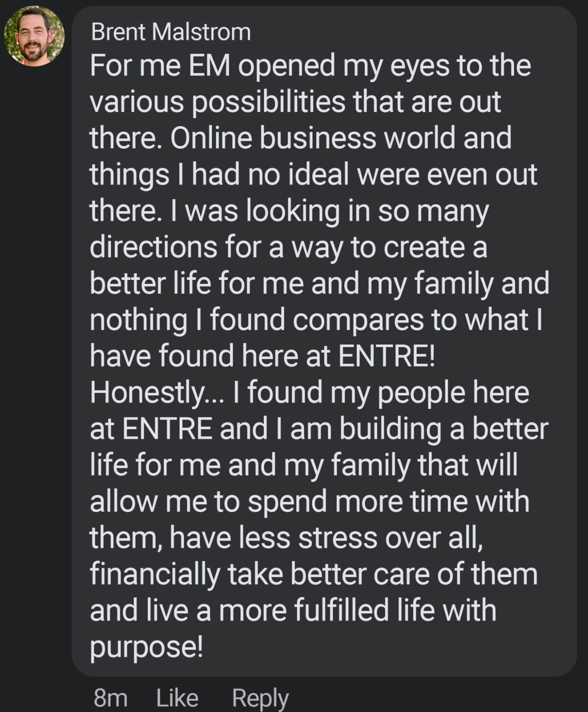Screen dimensions: 588x712
Task: Click the word 'compares' in the comment
Action: click(358, 320)
